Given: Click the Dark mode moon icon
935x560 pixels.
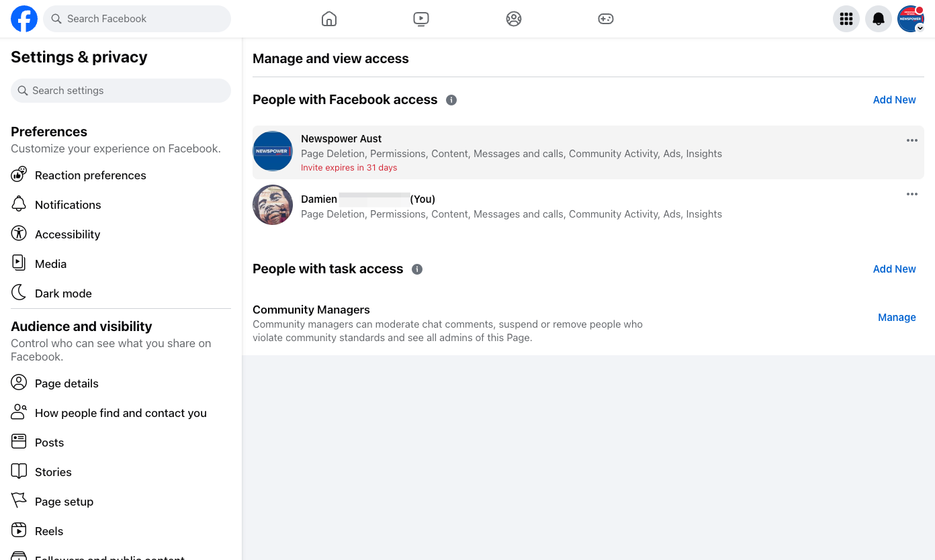Looking at the screenshot, I should (x=19, y=293).
